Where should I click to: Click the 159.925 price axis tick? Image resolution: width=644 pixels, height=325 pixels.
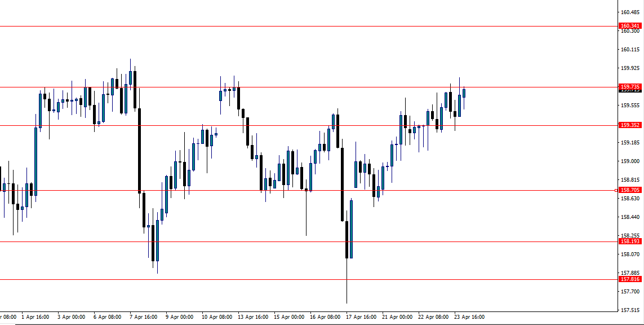[630, 68]
